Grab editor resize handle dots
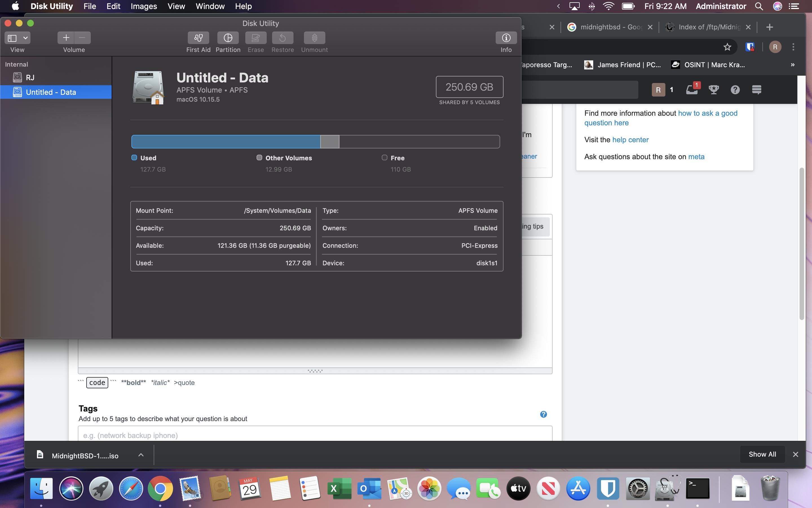Image resolution: width=812 pixels, height=508 pixels. (x=315, y=371)
